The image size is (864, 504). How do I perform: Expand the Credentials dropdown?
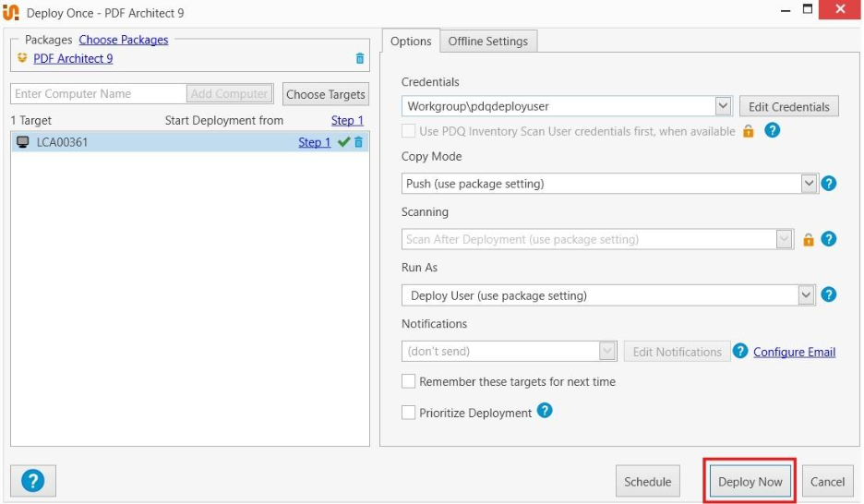coord(723,106)
